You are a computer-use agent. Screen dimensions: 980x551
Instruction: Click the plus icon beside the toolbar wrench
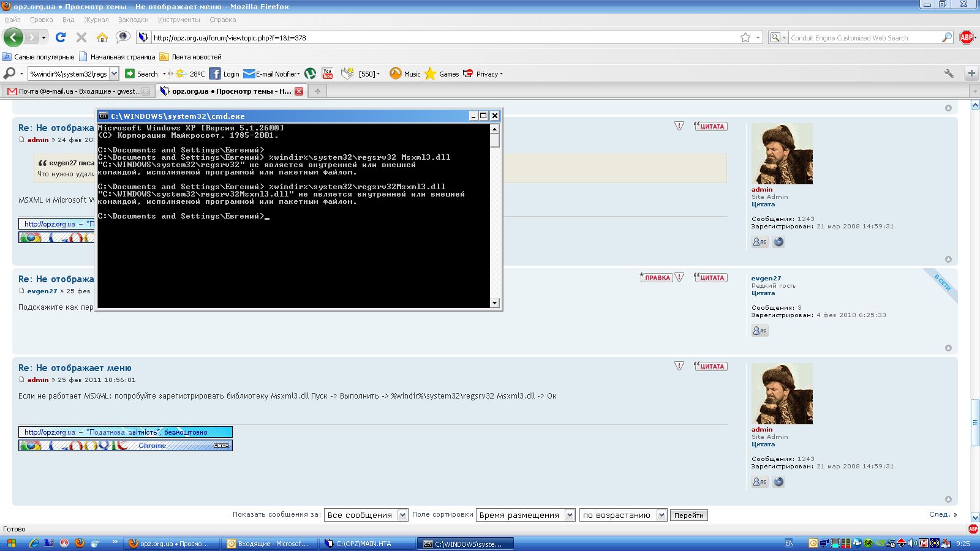[x=971, y=73]
